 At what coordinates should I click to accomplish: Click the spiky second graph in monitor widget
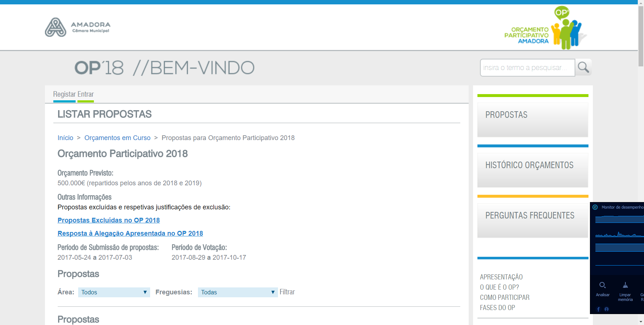coord(620,234)
